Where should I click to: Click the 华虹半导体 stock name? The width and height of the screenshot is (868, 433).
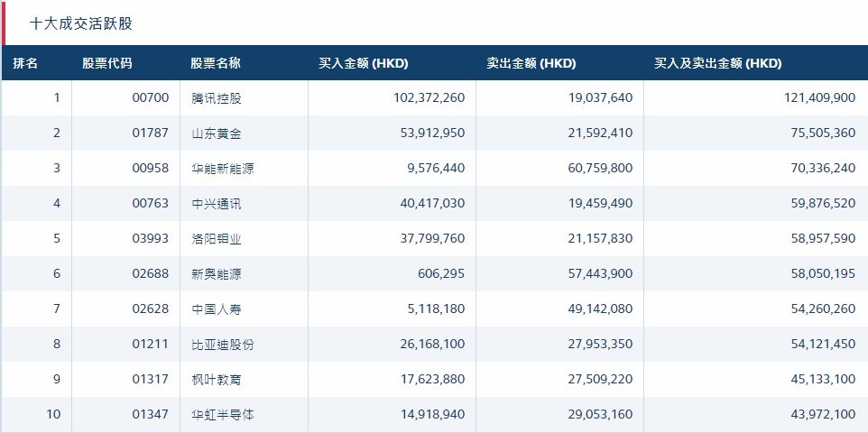tap(223, 415)
